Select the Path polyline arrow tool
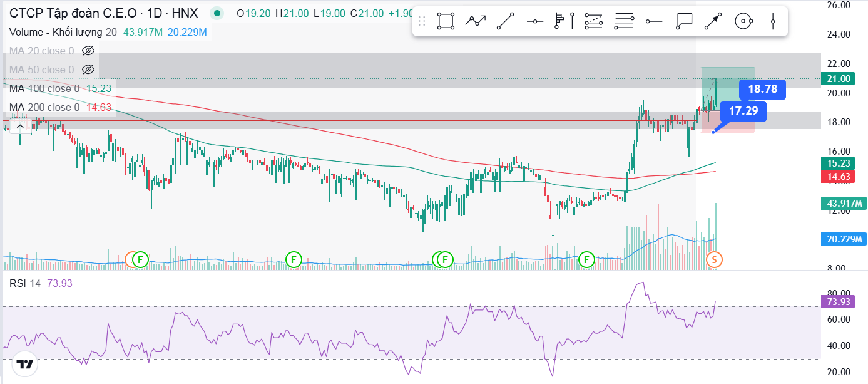The height and width of the screenshot is (384, 868). 476,21
